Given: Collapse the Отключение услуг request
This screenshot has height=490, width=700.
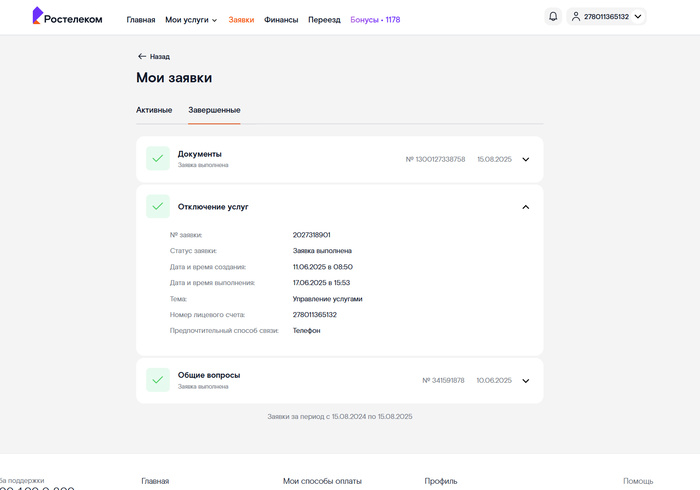Looking at the screenshot, I should click(x=526, y=207).
